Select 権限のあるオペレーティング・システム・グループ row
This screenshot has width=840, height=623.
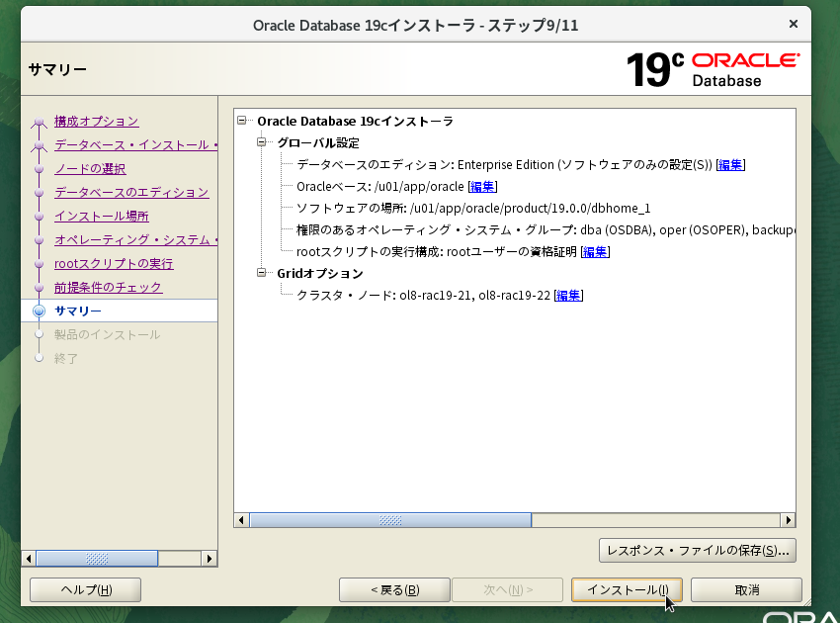coord(546,230)
